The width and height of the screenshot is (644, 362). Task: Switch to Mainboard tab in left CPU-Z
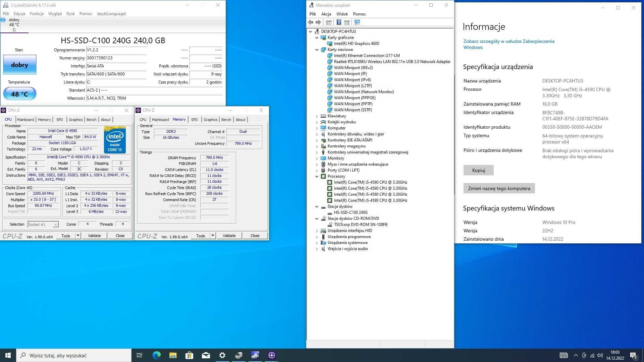[x=25, y=120]
